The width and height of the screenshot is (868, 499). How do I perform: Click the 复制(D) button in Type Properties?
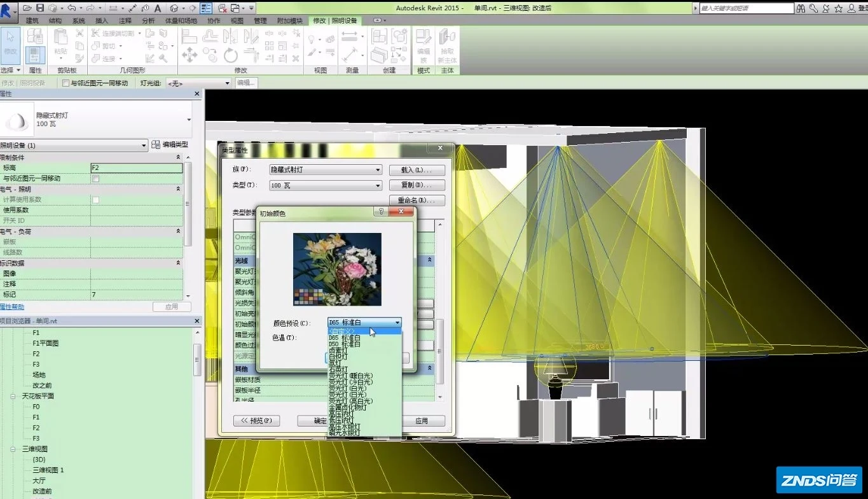click(x=416, y=185)
